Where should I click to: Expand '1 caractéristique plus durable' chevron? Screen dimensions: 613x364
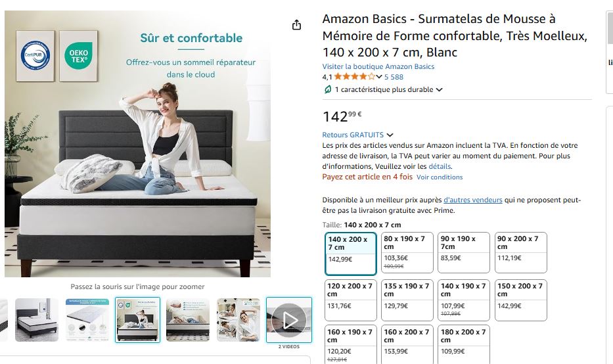point(440,89)
